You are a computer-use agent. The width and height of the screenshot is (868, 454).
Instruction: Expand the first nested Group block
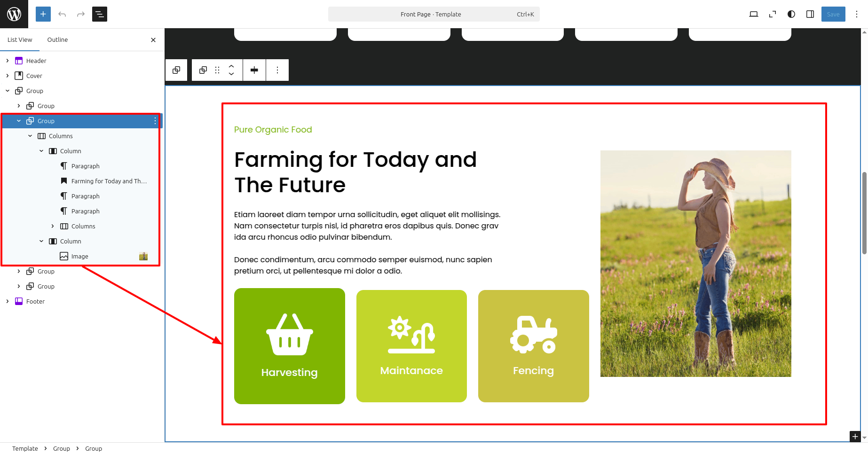coord(19,106)
